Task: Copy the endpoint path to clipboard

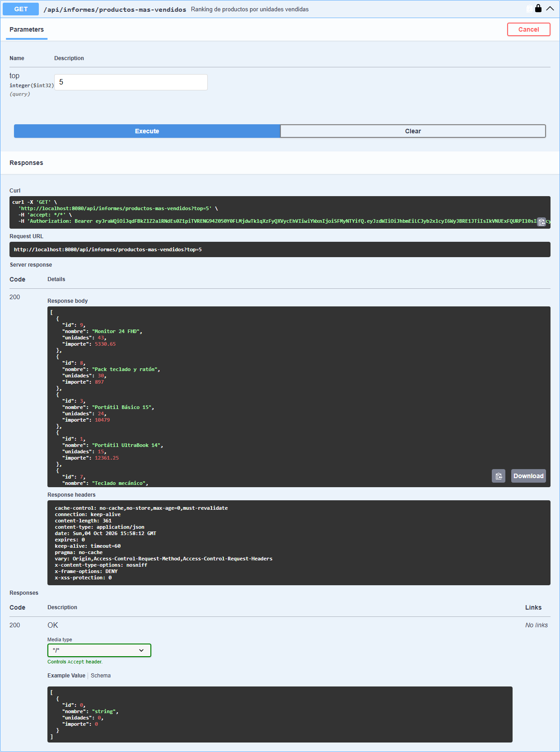Action: pyautogui.click(x=529, y=9)
